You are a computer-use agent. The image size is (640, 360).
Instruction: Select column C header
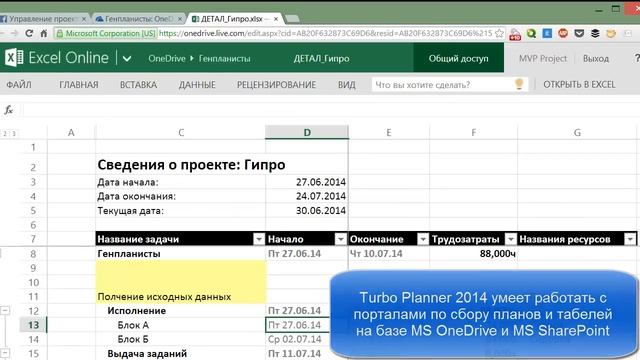(x=181, y=132)
